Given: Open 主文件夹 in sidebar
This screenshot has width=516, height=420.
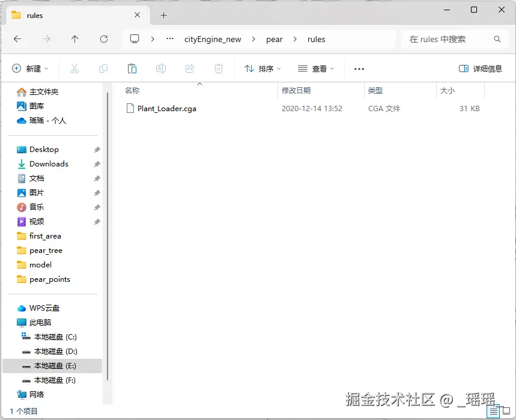Looking at the screenshot, I should coord(37,92).
